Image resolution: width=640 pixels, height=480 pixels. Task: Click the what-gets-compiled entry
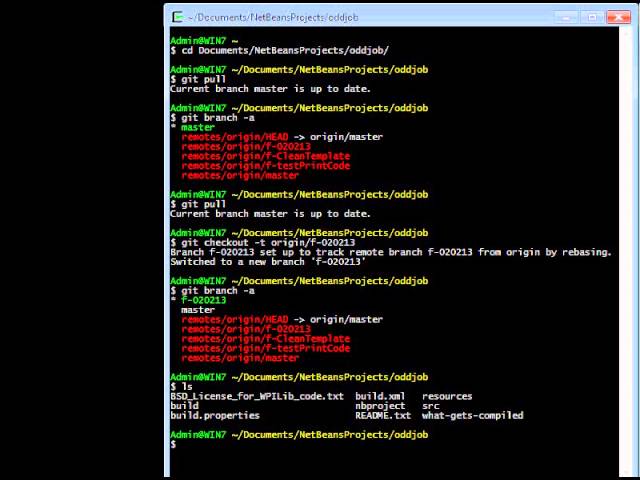tap(473, 416)
